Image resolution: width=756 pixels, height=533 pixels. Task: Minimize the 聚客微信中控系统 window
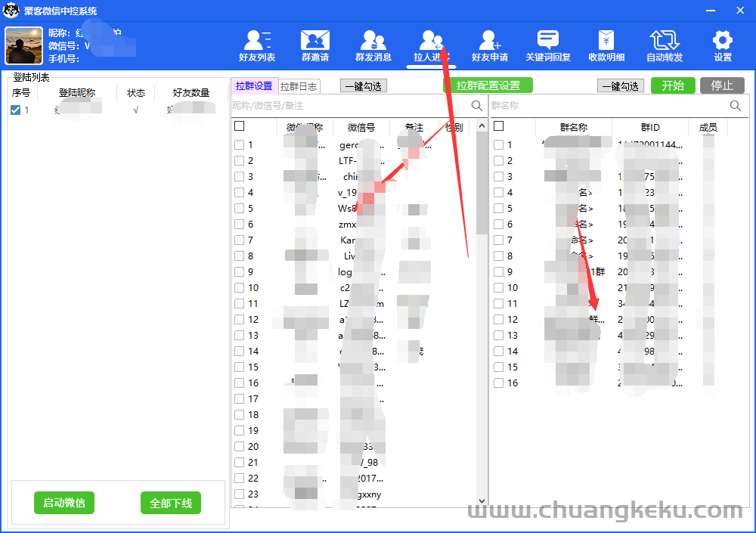[711, 10]
